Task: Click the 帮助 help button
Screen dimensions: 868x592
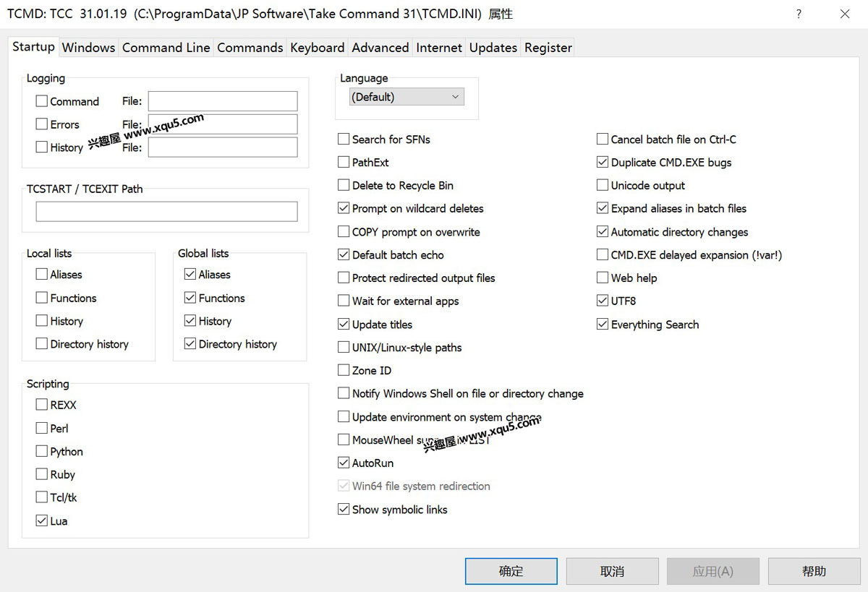Action: [x=814, y=571]
